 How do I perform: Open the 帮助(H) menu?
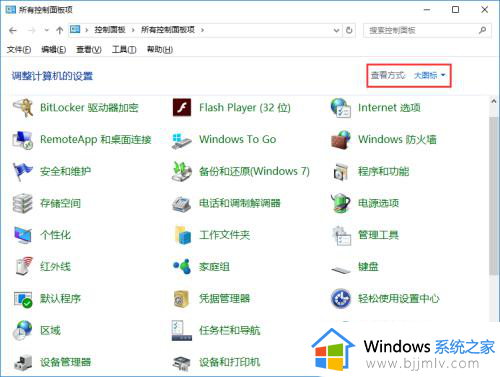(160, 50)
